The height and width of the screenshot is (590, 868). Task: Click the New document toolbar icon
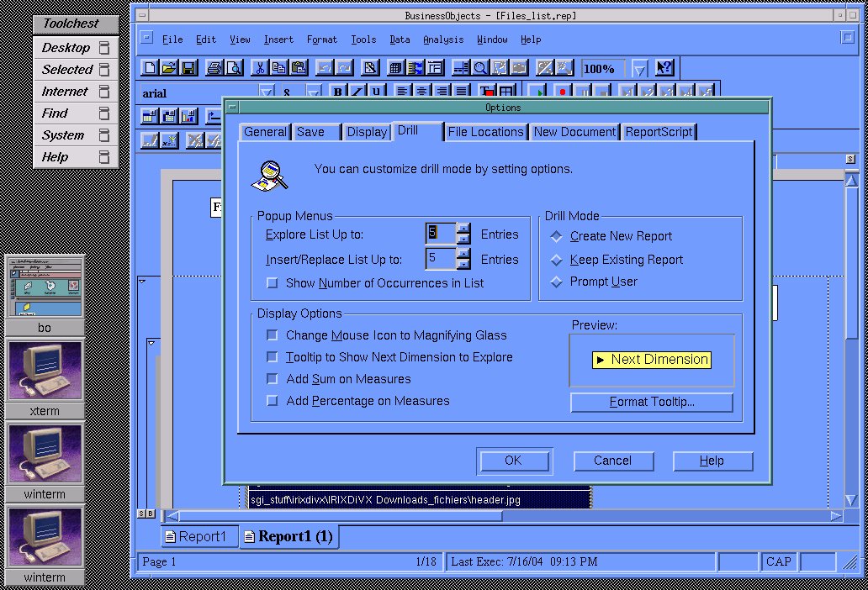150,68
